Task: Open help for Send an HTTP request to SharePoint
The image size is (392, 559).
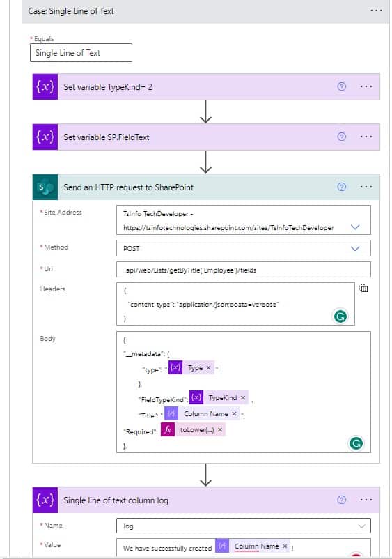Action: click(341, 187)
